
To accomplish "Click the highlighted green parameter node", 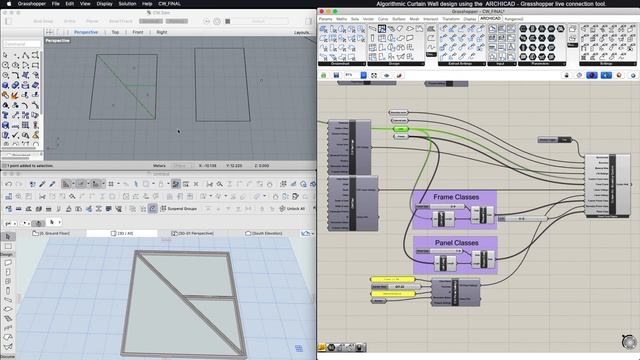I will (400, 129).
